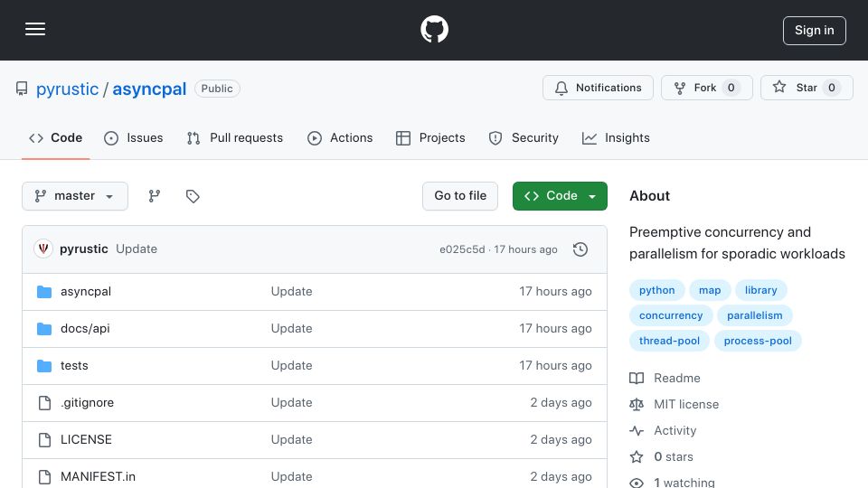This screenshot has height=488, width=868.
Task: Click the MANIFEST.in file icon
Action: 44,477
